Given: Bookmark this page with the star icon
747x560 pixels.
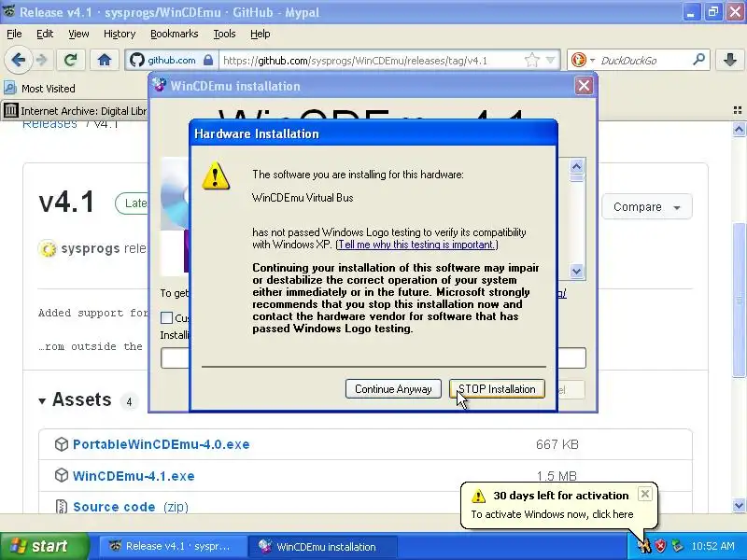Looking at the screenshot, I should [x=531, y=61].
